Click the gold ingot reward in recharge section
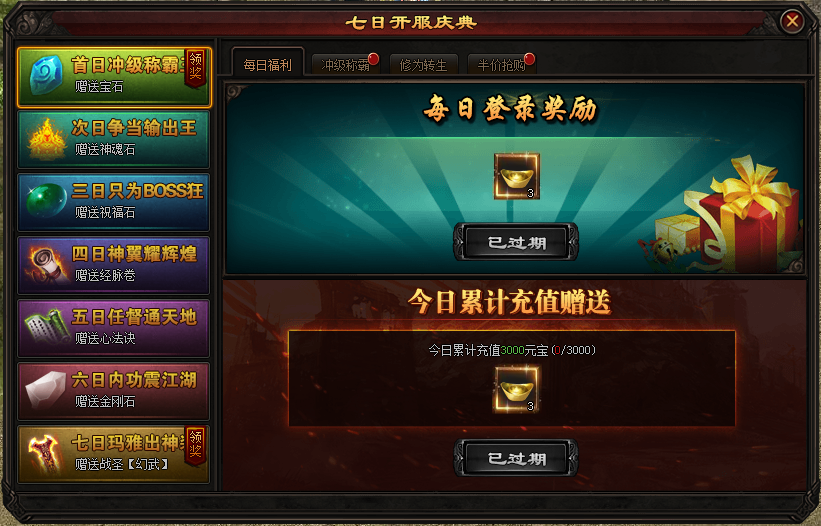Screen dimensions: 821x526 click(x=517, y=389)
